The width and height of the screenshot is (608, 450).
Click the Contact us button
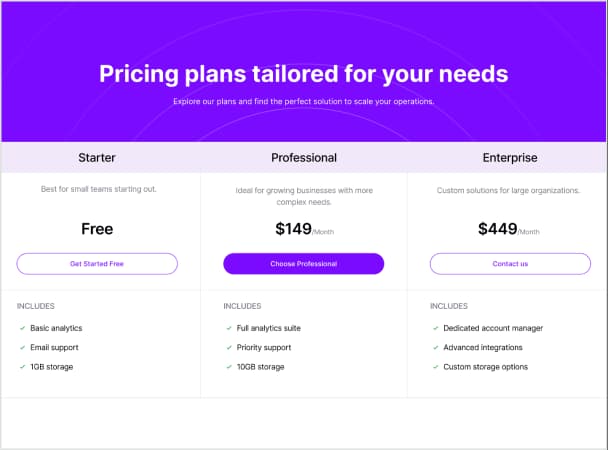(x=510, y=264)
